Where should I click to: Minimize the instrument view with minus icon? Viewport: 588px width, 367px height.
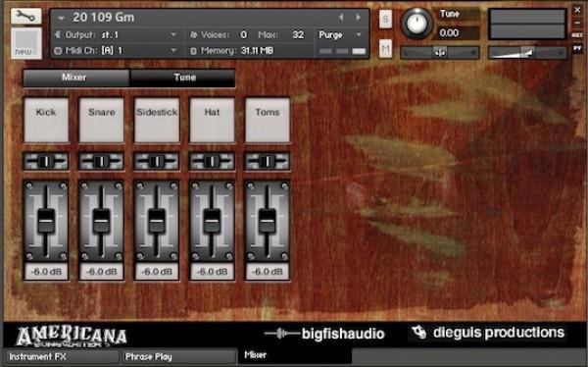point(577,23)
